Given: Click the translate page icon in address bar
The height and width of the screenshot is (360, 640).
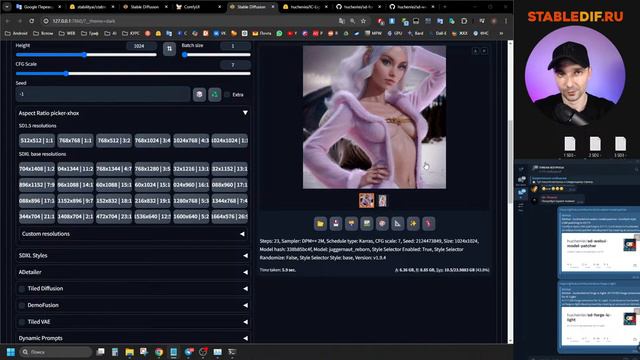Looking at the screenshot, I should (342, 21).
